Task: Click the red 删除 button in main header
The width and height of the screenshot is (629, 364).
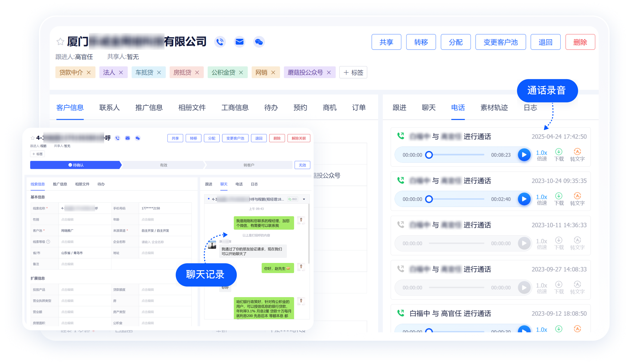Action: tap(580, 42)
